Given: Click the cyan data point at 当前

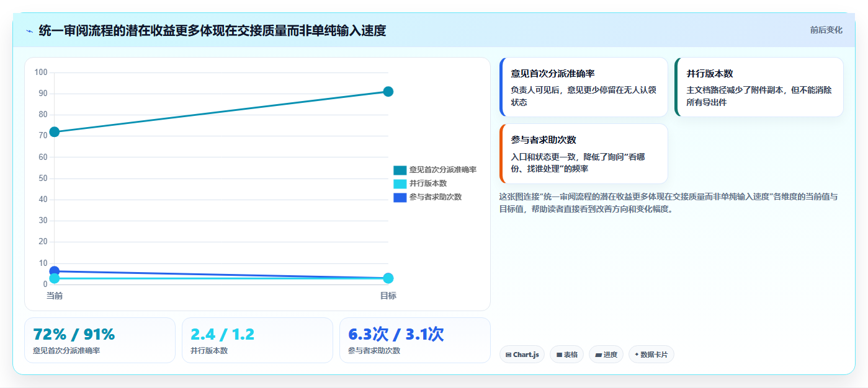Looking at the screenshot, I should point(55,278).
